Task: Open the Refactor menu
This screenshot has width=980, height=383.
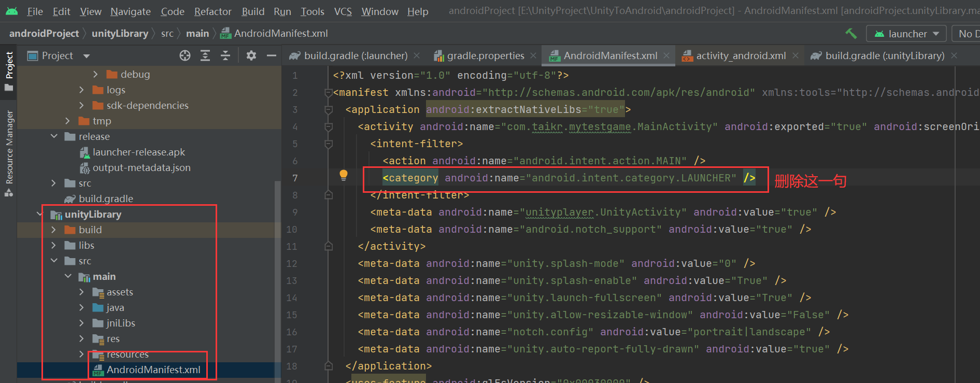Action: [212, 11]
